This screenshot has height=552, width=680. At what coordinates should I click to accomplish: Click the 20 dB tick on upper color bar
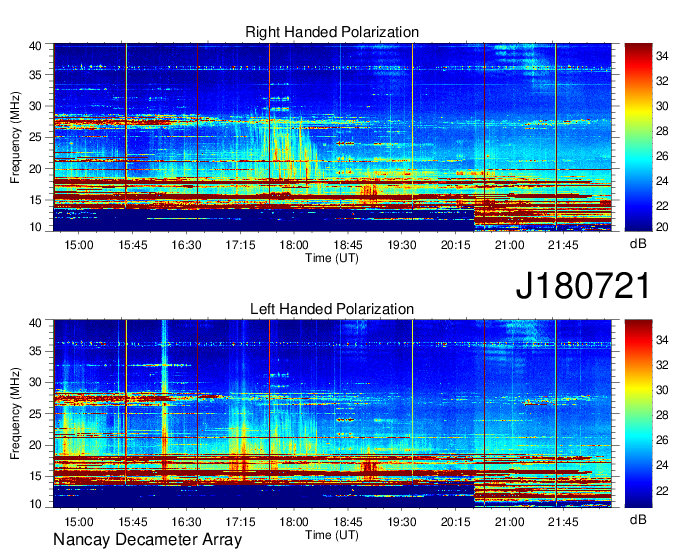pyautogui.click(x=662, y=227)
